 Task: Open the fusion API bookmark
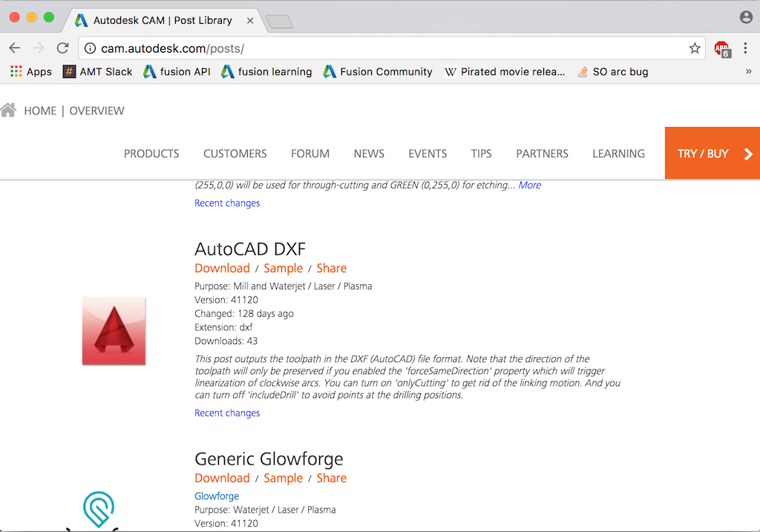(x=177, y=72)
